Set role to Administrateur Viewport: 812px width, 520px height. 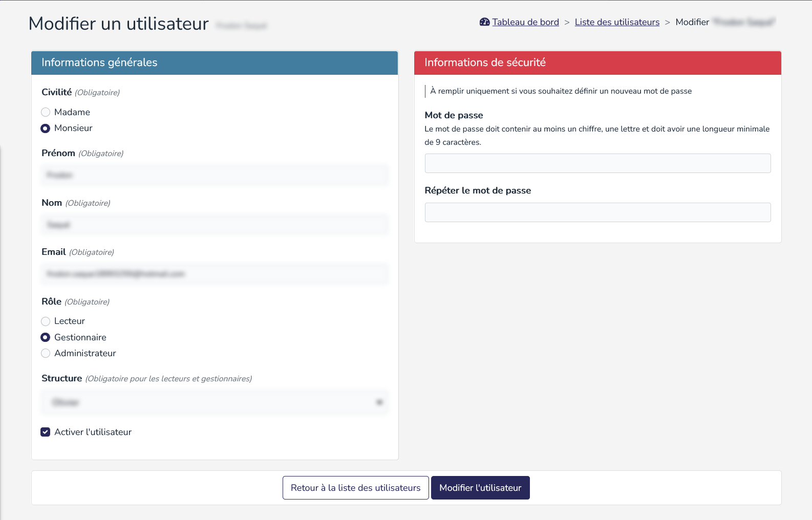click(x=46, y=353)
